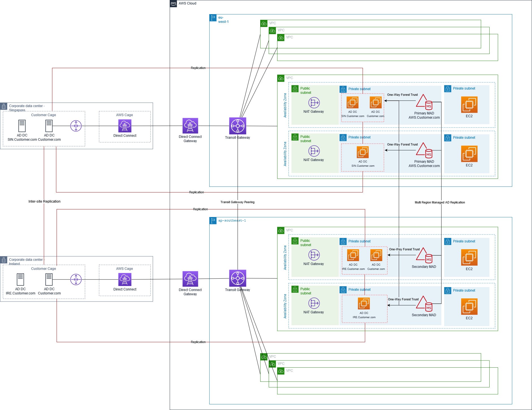The image size is (532, 410).
Task: Click the Multi Region Managed AD Replication label
Action: tap(440, 202)
